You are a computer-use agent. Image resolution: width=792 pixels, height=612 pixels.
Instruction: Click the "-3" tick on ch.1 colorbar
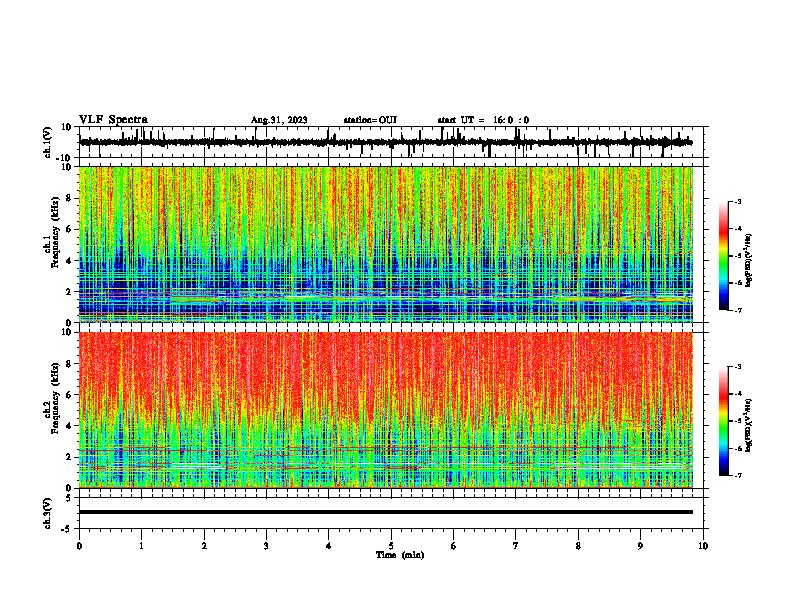[x=737, y=201]
